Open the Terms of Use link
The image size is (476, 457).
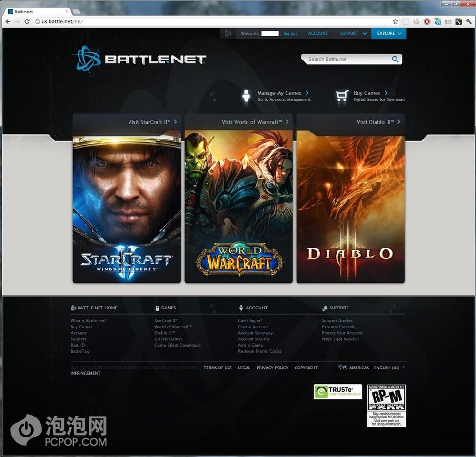click(218, 368)
